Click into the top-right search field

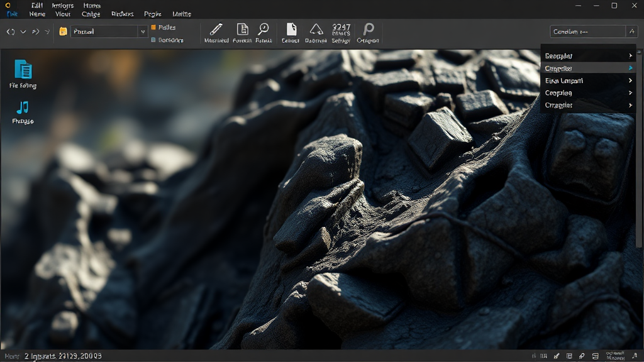[x=587, y=31]
